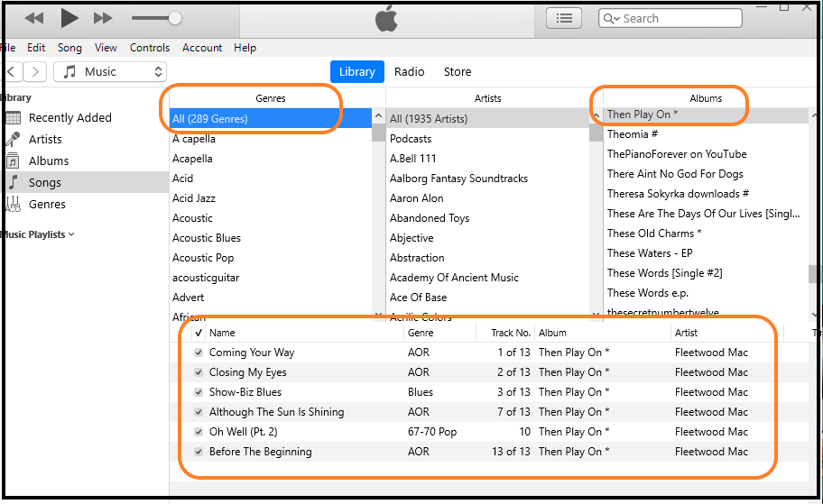Select Aalborg Fantasy Soundtracks artist

[x=458, y=179]
